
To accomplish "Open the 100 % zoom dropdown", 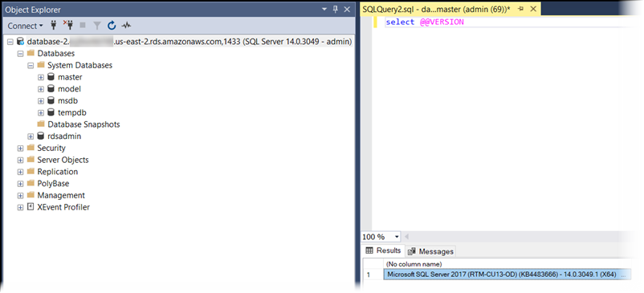I will pyautogui.click(x=397, y=237).
